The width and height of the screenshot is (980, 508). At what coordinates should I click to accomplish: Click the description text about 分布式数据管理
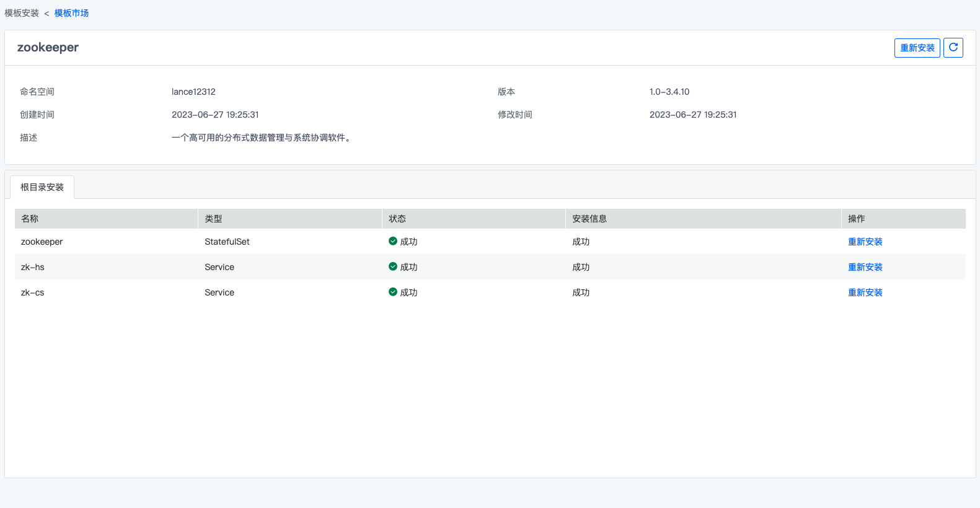tap(263, 138)
